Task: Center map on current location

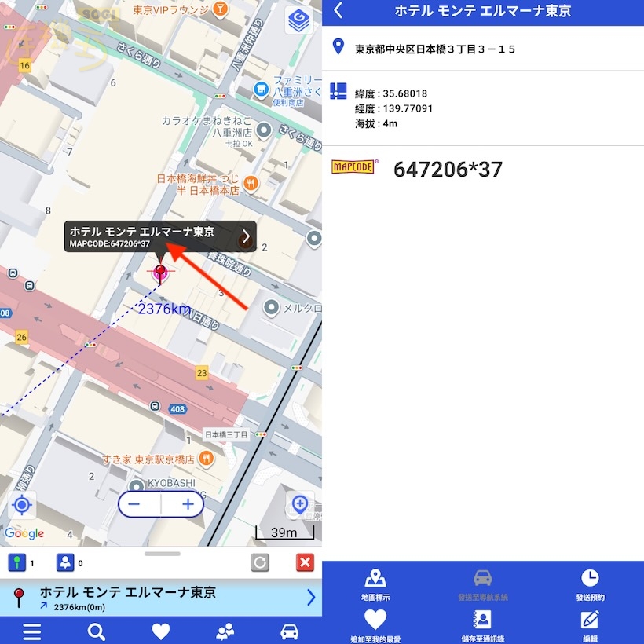Action: click(x=22, y=505)
